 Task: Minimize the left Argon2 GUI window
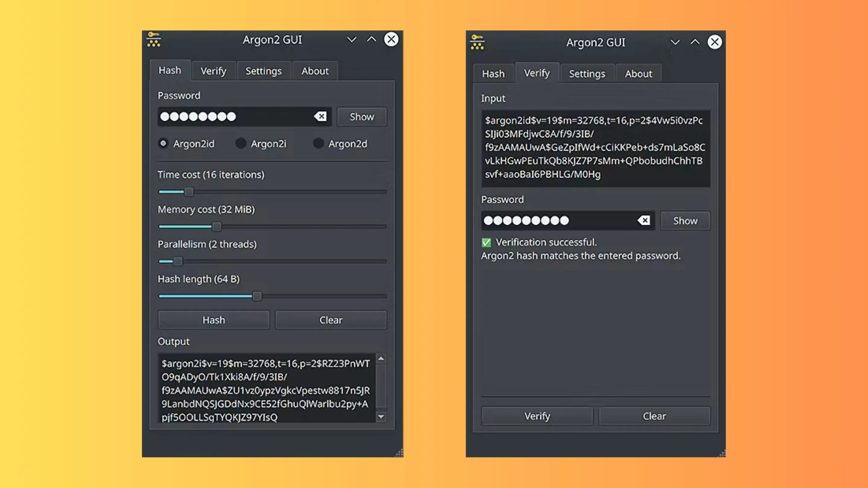[351, 40]
